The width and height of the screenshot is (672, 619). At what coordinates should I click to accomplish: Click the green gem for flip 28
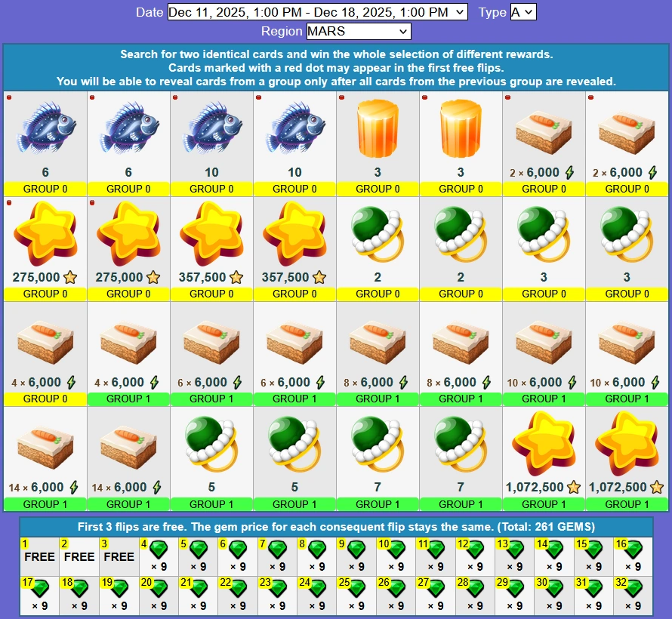click(475, 589)
